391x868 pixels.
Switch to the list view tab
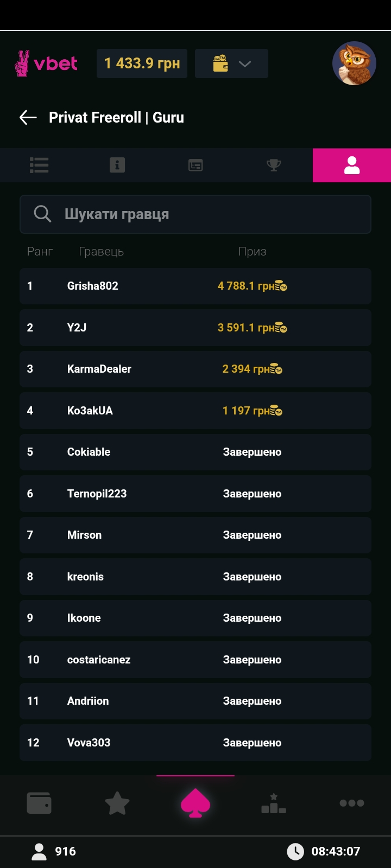[x=39, y=165]
